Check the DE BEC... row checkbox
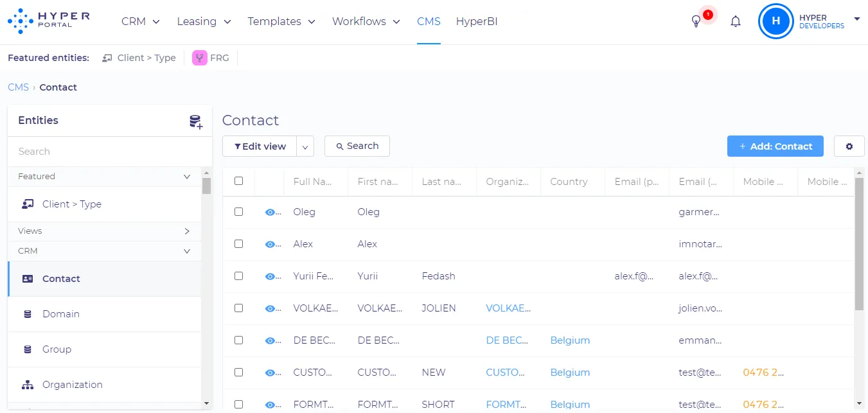 tap(239, 340)
